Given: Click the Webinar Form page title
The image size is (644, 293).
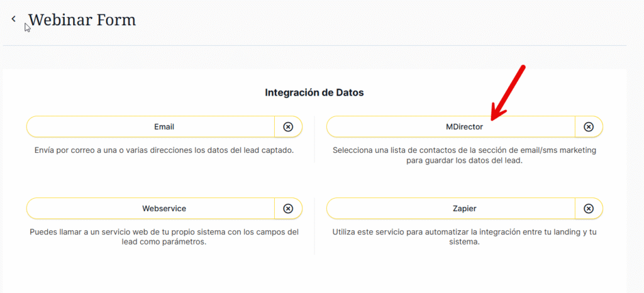Looking at the screenshot, I should click(82, 19).
